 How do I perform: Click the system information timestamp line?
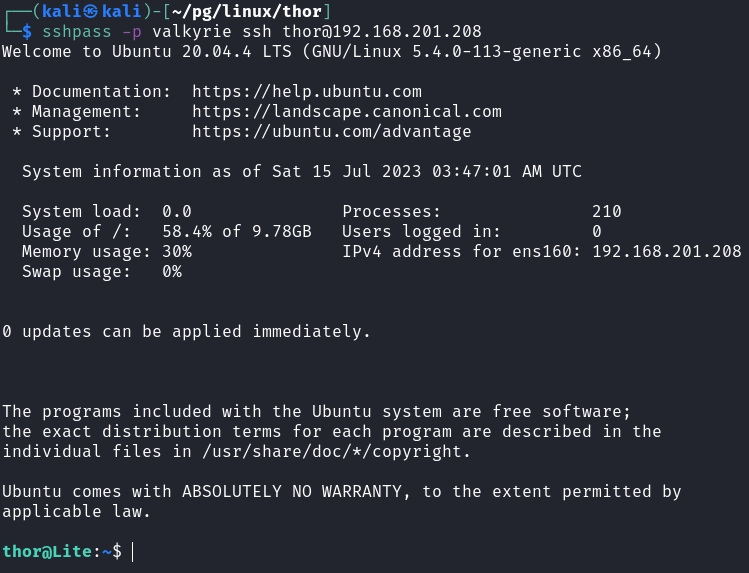click(302, 172)
